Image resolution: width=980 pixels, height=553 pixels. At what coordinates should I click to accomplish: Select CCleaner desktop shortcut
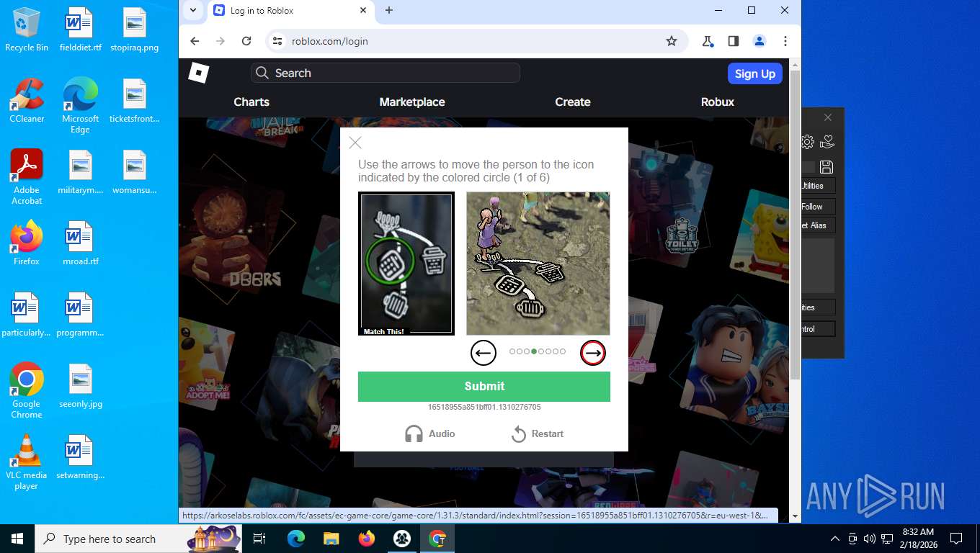[x=27, y=101]
